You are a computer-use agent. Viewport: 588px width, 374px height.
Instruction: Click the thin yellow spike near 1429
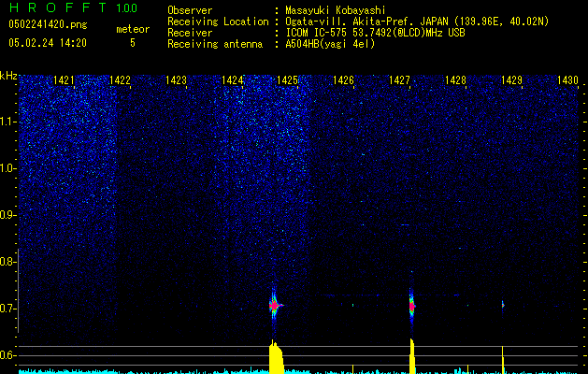503,360
